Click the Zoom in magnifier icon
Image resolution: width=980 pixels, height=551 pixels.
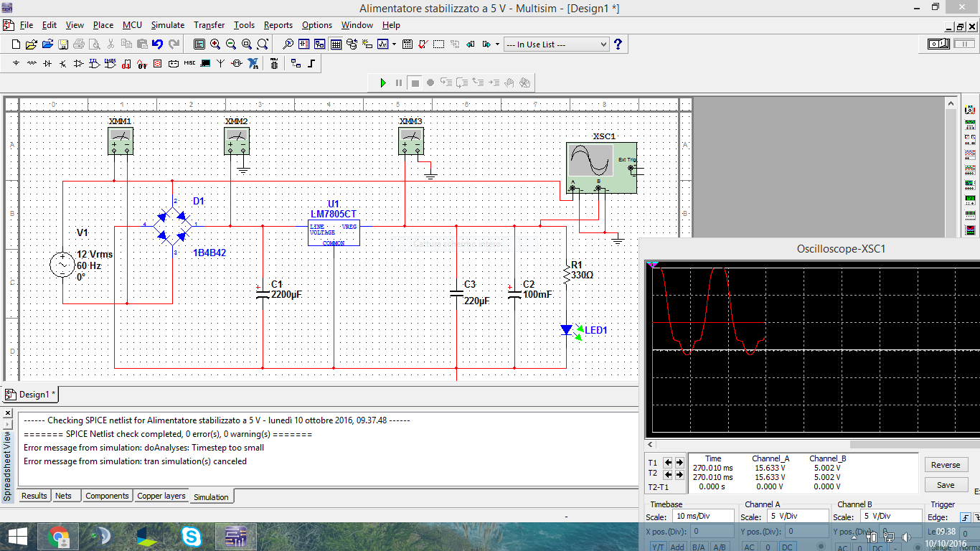pyautogui.click(x=215, y=44)
